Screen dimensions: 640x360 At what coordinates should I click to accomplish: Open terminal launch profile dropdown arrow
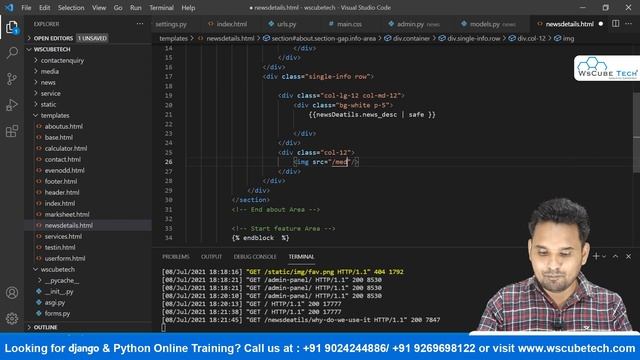604,256
